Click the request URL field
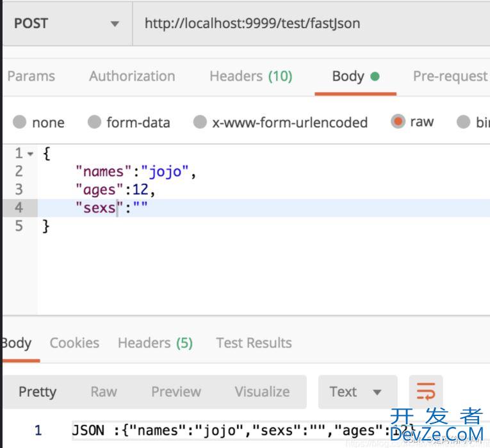 click(x=311, y=24)
